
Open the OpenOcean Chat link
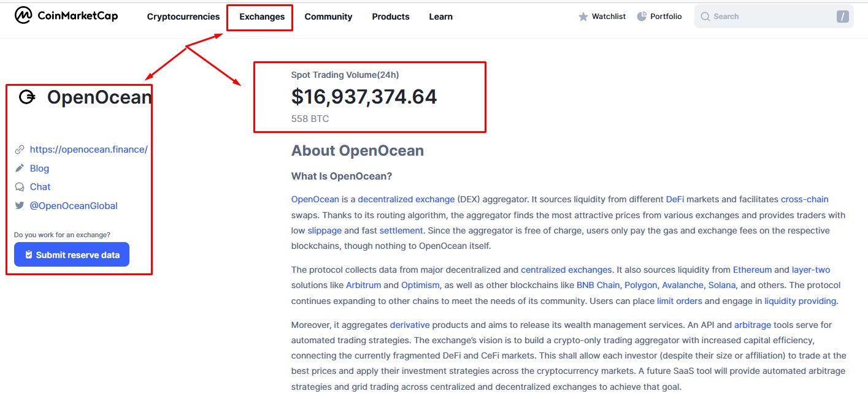[40, 187]
